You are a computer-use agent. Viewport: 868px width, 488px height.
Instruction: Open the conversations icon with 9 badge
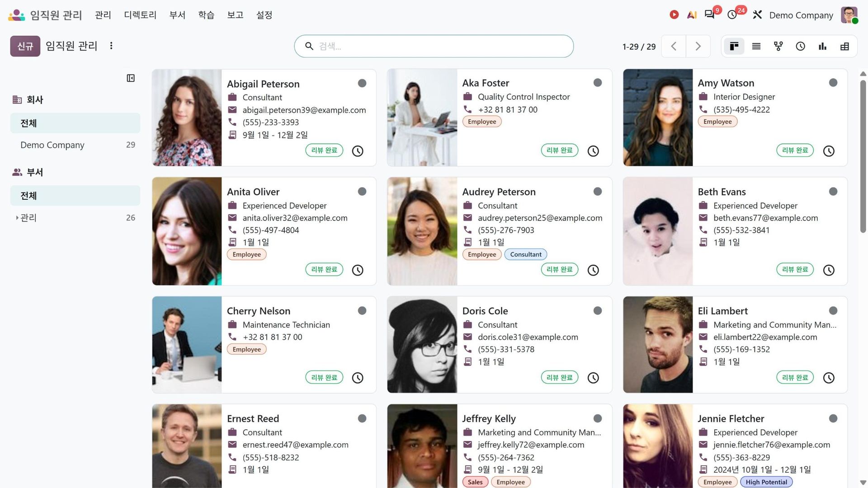click(x=710, y=15)
